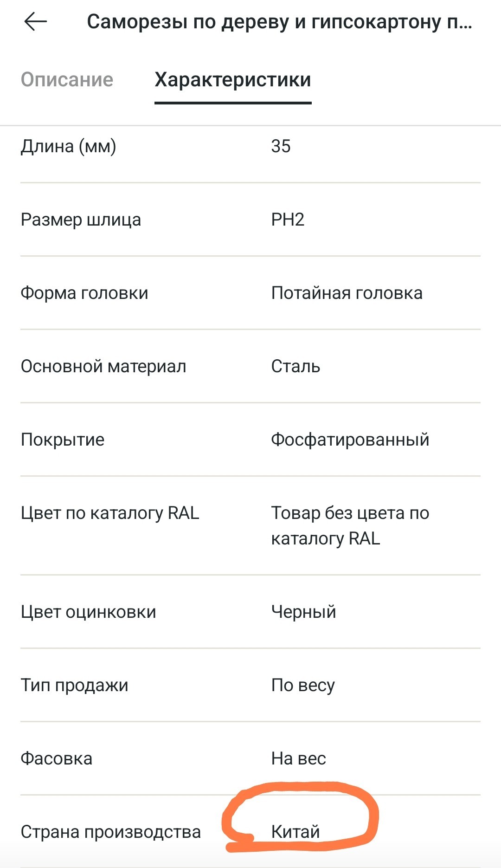Switch to the Описание tab
This screenshot has height=868, width=501.
click(x=67, y=80)
